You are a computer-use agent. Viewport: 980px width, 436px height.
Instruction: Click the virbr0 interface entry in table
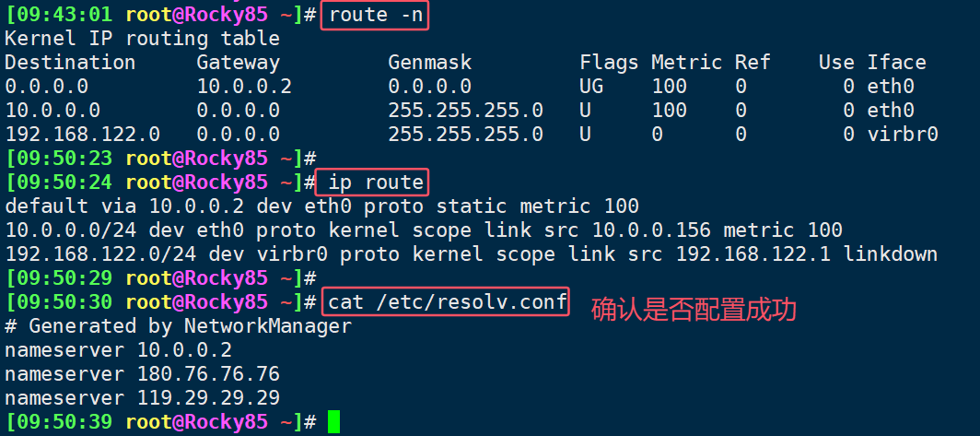pos(903,134)
